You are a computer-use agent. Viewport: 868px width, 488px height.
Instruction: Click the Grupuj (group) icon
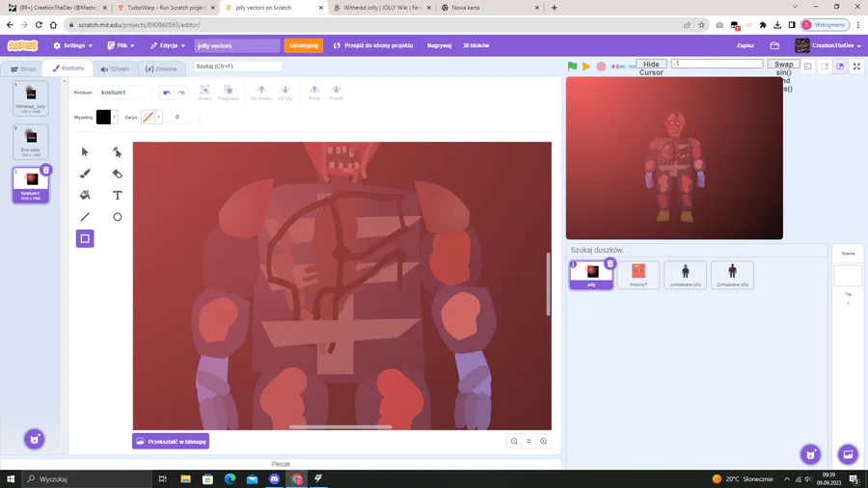(204, 93)
